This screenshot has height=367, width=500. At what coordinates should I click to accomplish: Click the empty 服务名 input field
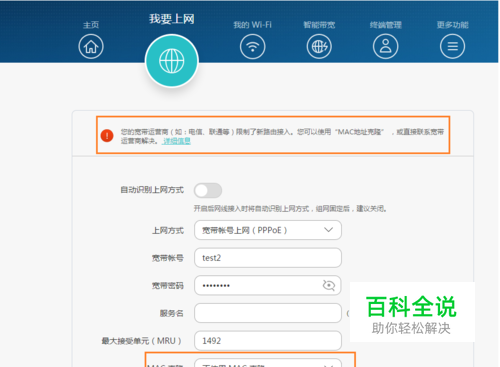[x=268, y=313]
